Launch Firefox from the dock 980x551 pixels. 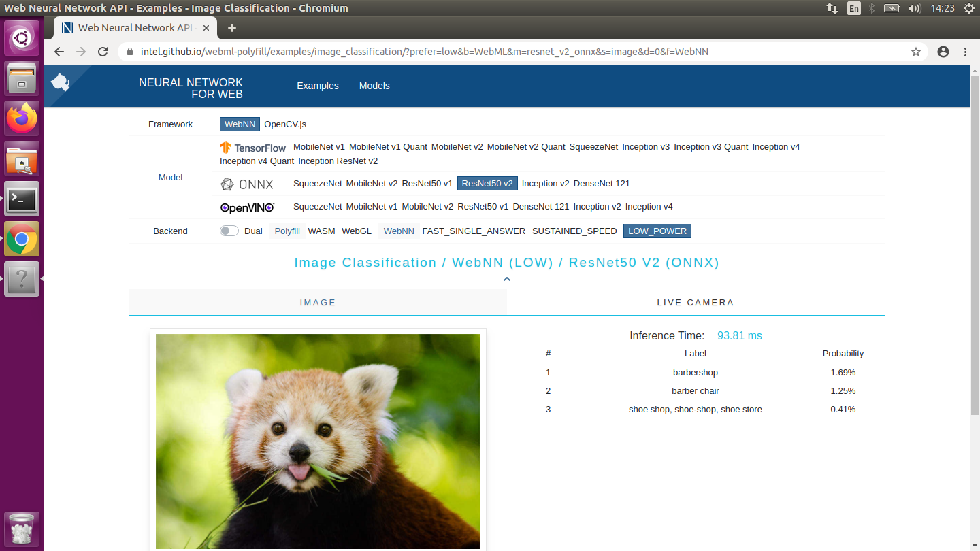(x=22, y=118)
